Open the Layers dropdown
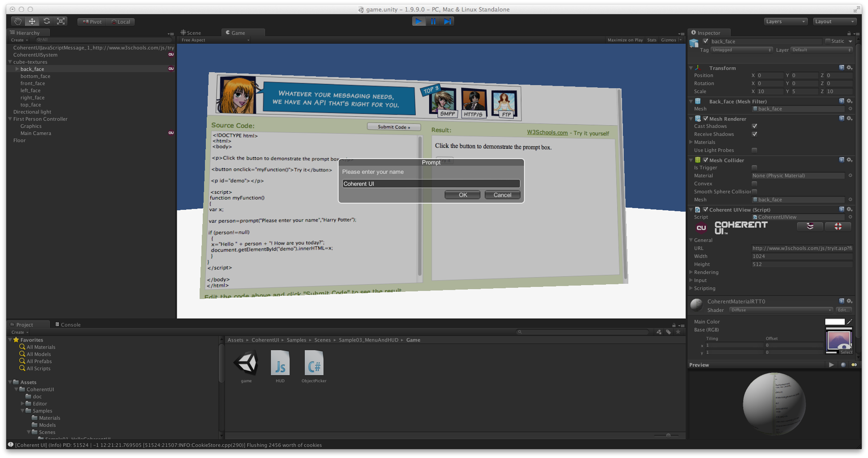Image resolution: width=868 pixels, height=458 pixels. coord(785,21)
